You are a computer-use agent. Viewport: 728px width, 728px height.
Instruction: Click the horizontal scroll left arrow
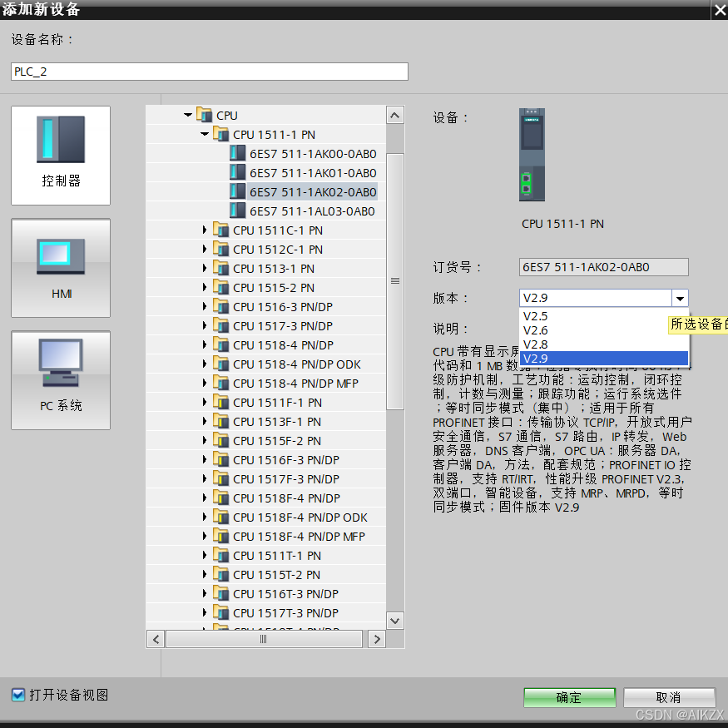pyautogui.click(x=156, y=639)
